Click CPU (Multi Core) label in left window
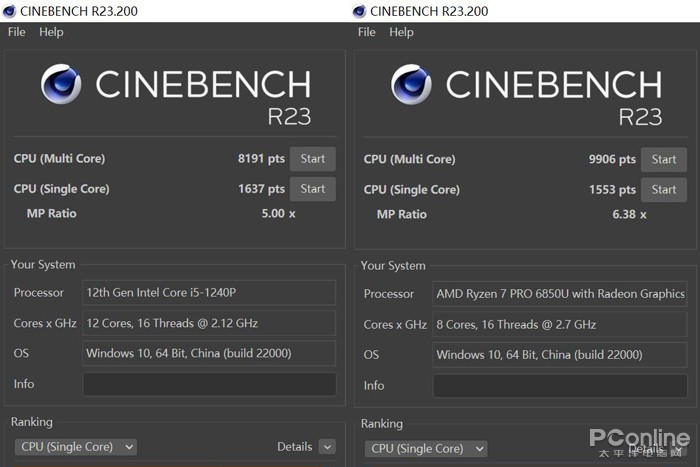This screenshot has width=700, height=467. [x=59, y=158]
